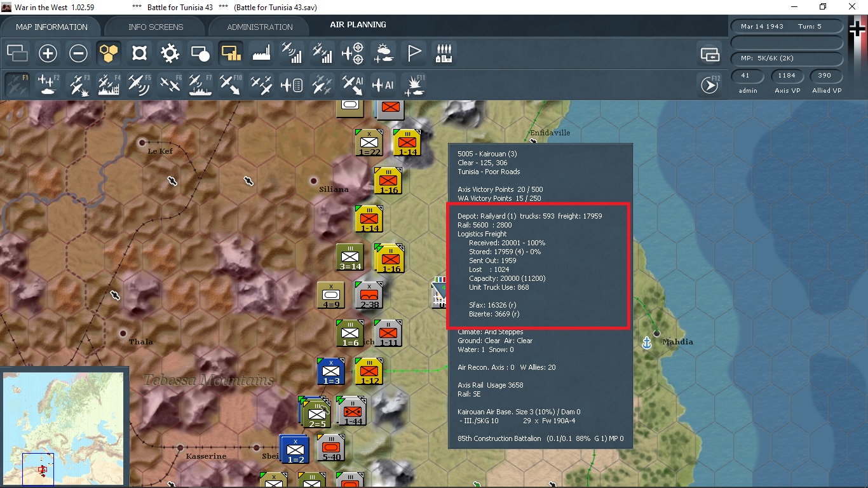Zoom out of the map

78,53
